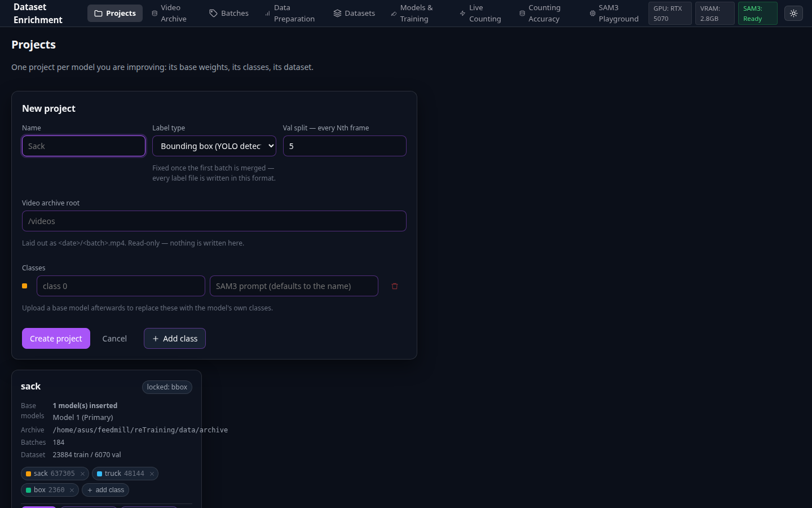Switch to the Batches tab

click(229, 13)
